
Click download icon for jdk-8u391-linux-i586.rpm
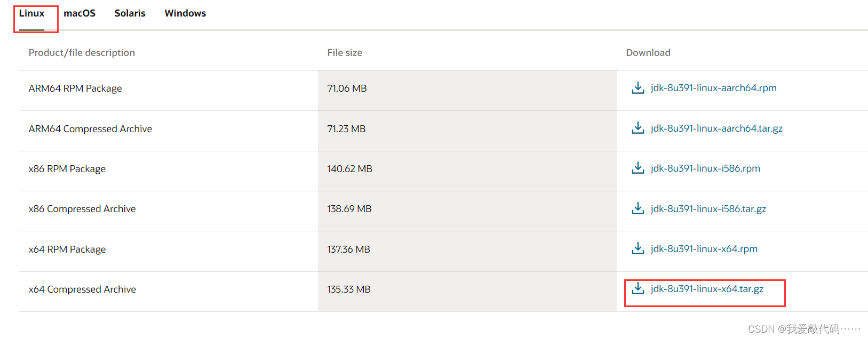[638, 168]
